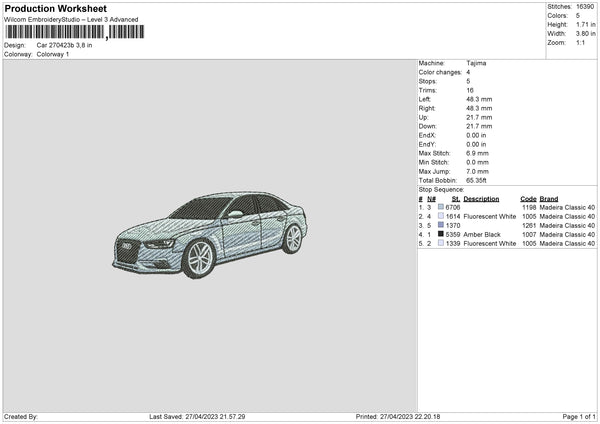600x424 pixels.
Task: Click the barcode under the worksheet title
Action: click(x=74, y=32)
